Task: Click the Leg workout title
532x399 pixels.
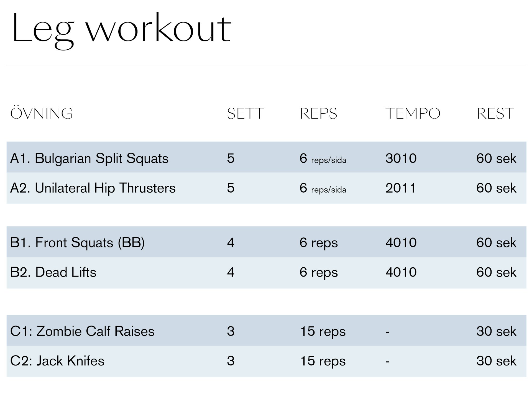Action: [x=121, y=29]
